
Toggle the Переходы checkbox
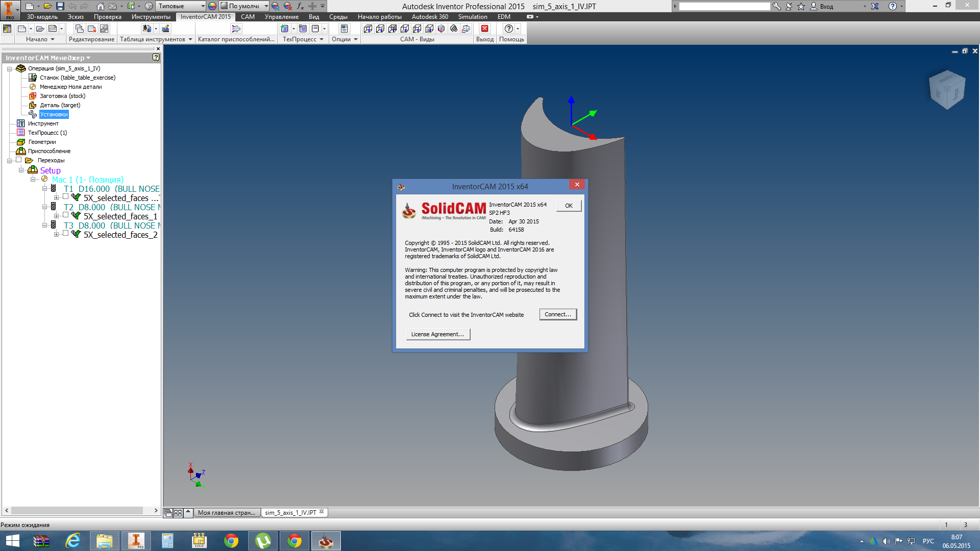coord(19,160)
